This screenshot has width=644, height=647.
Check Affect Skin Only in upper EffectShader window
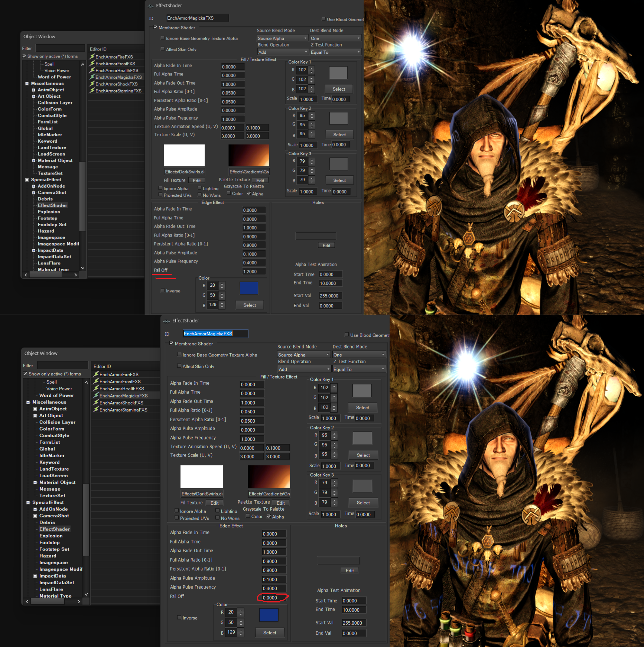pyautogui.click(x=163, y=49)
